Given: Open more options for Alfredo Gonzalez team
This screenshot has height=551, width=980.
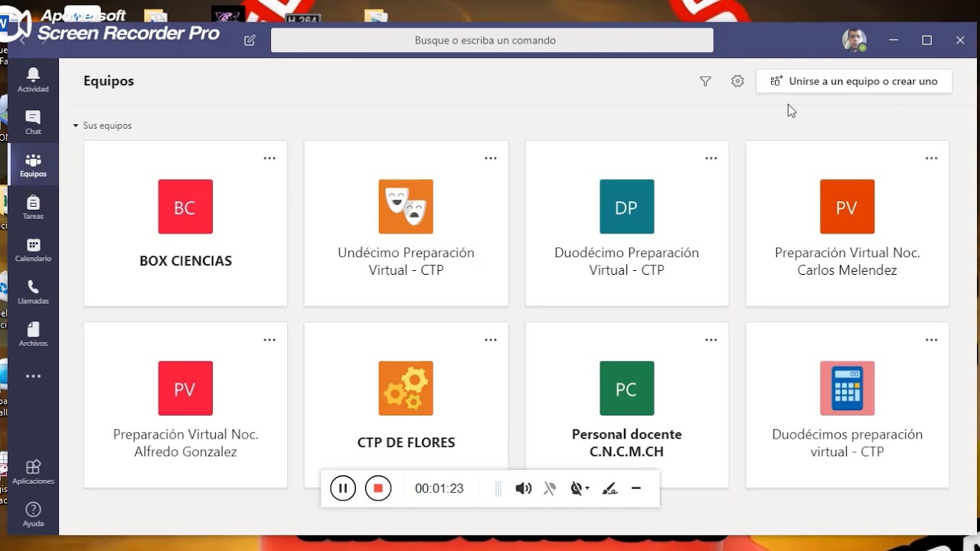Looking at the screenshot, I should (x=269, y=340).
